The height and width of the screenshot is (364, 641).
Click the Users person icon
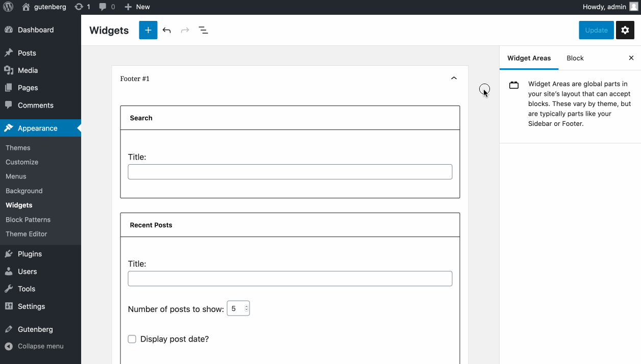[x=9, y=271]
